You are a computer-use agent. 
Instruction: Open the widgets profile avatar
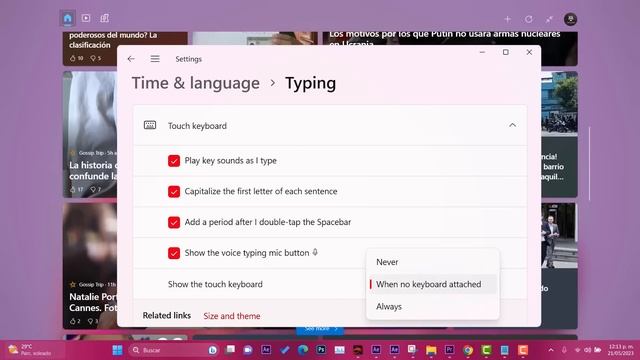570,19
